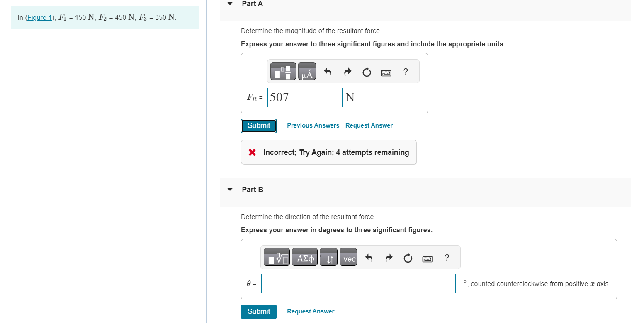
Task: Click the 'Incorrect; Try Again' feedback message
Action: coord(329,152)
